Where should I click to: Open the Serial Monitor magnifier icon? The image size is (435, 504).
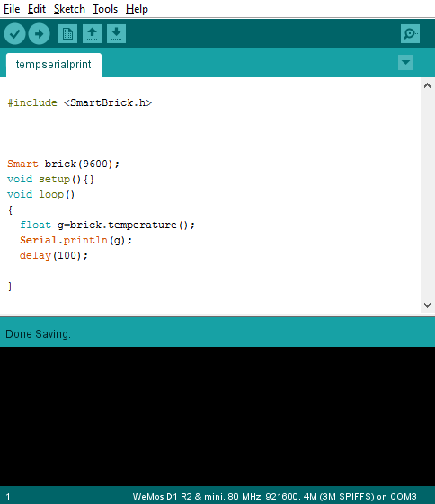click(x=410, y=34)
